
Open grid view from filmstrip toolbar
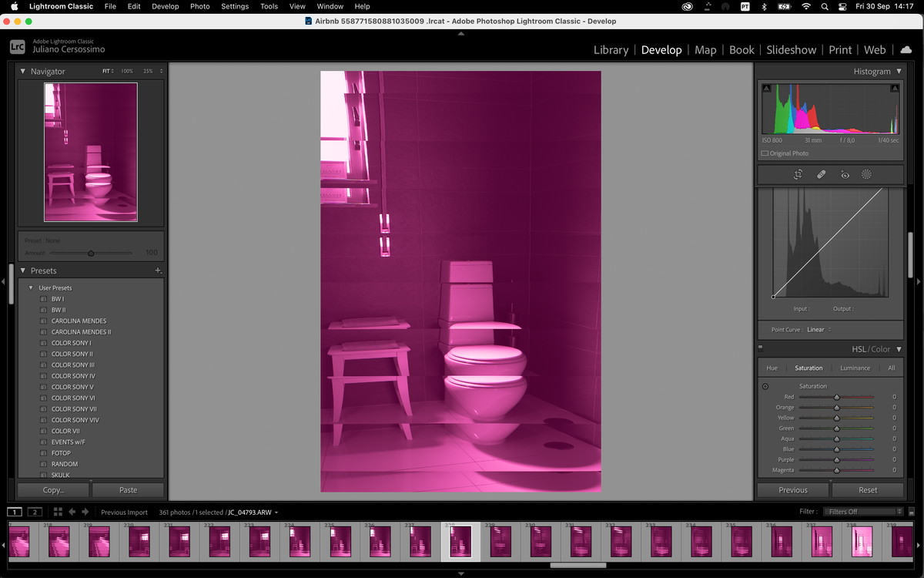[58, 512]
